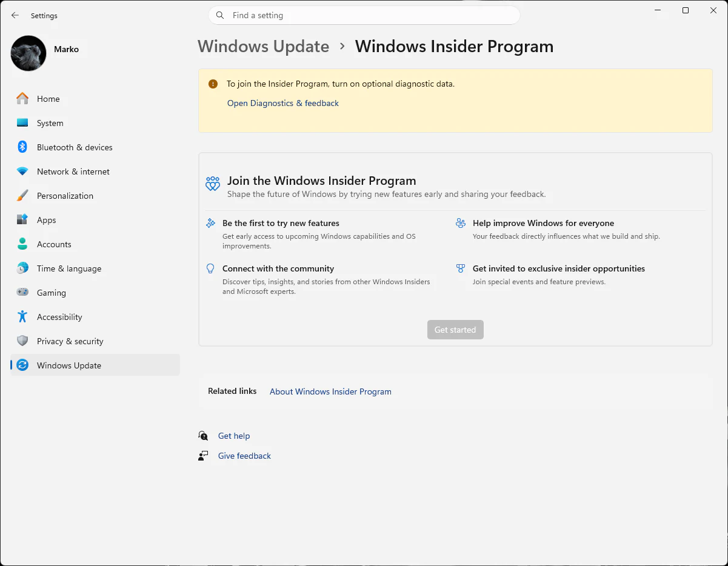The width and height of the screenshot is (728, 566).
Task: Open About Windows Insider Program link
Action: pyautogui.click(x=330, y=391)
